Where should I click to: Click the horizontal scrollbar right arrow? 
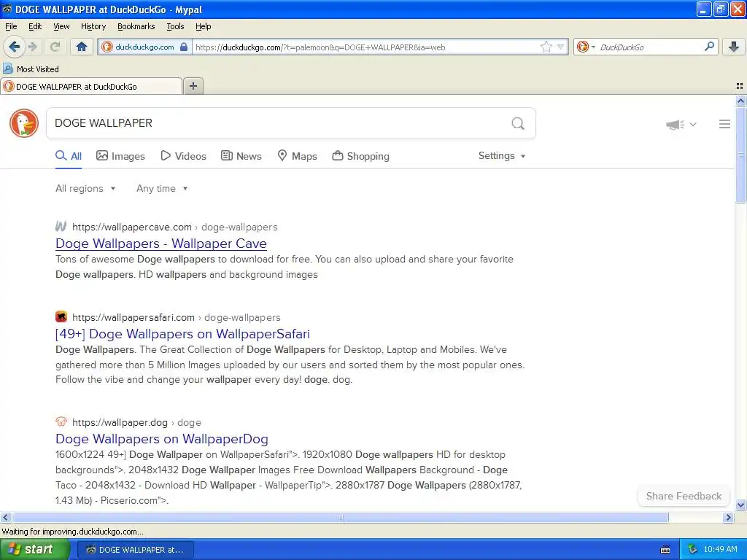(x=728, y=517)
